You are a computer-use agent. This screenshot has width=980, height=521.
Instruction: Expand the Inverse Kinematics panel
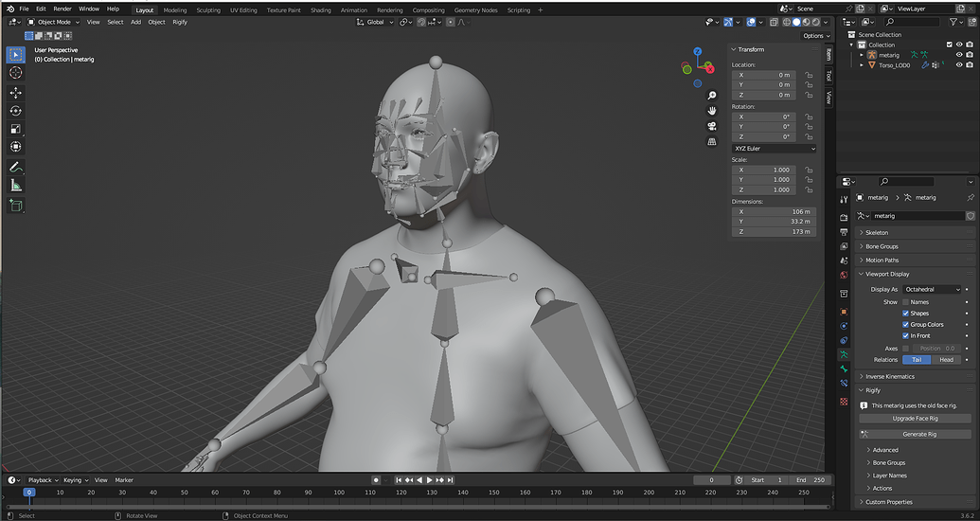tap(915, 376)
